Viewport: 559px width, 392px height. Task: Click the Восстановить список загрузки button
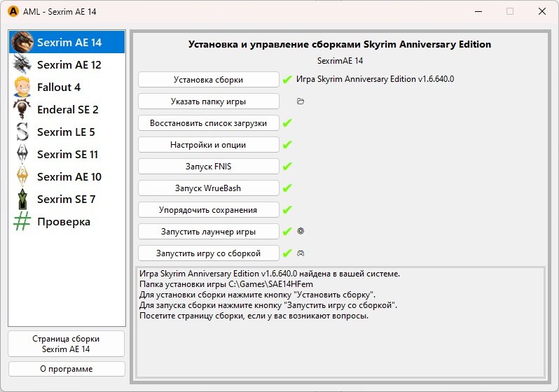click(x=208, y=123)
